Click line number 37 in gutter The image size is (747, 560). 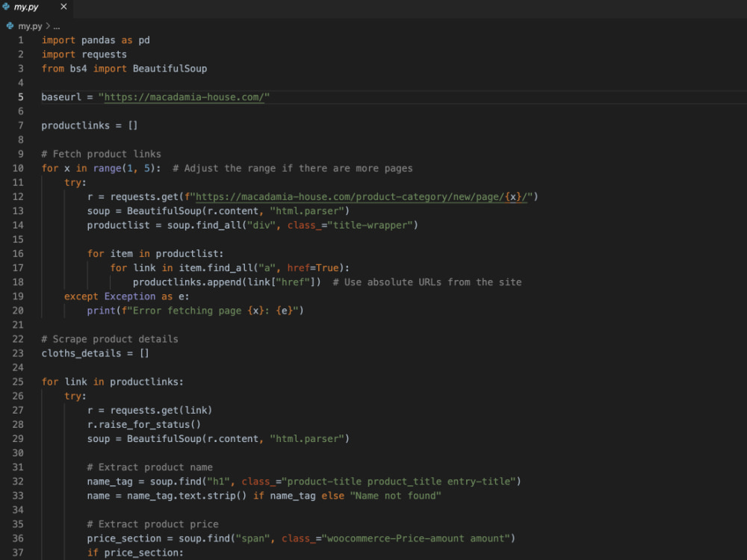click(18, 553)
